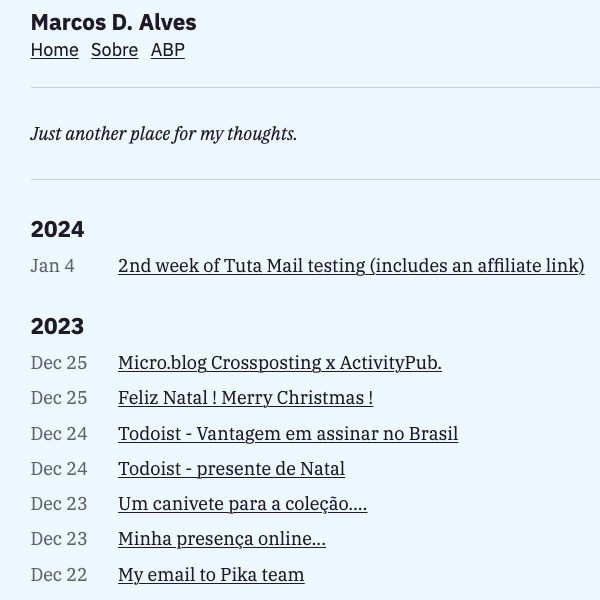Click the Dec 22 post date

tap(59, 575)
